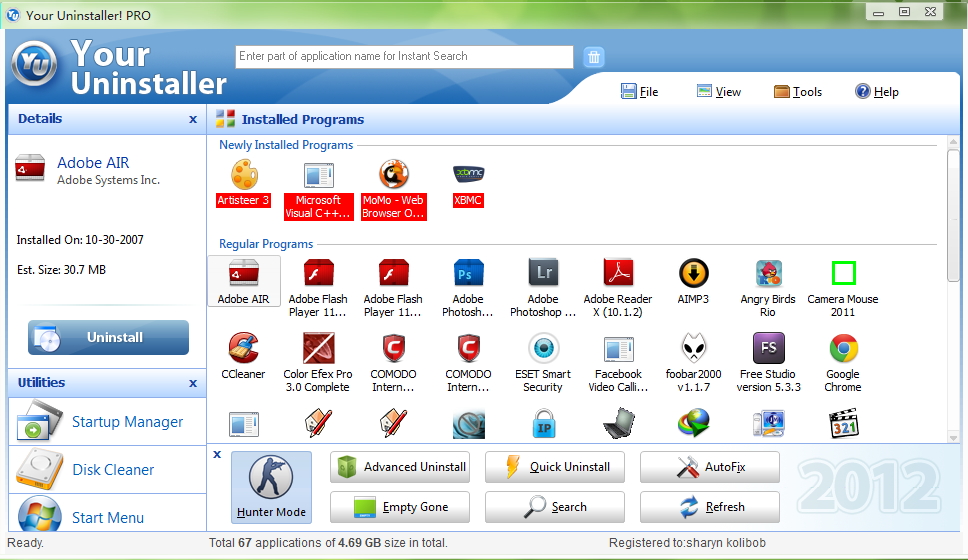Select Angry Birds Rio icon

768,274
